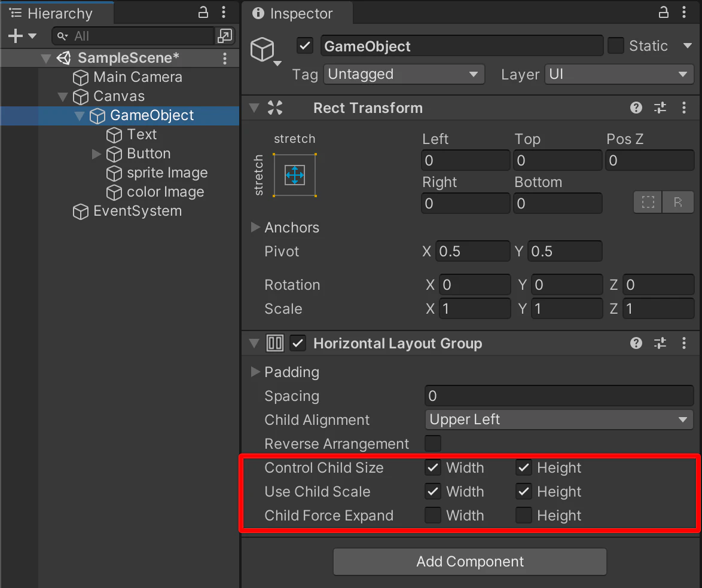
Task: Uncheck Use Child Scale Height
Action: (524, 491)
